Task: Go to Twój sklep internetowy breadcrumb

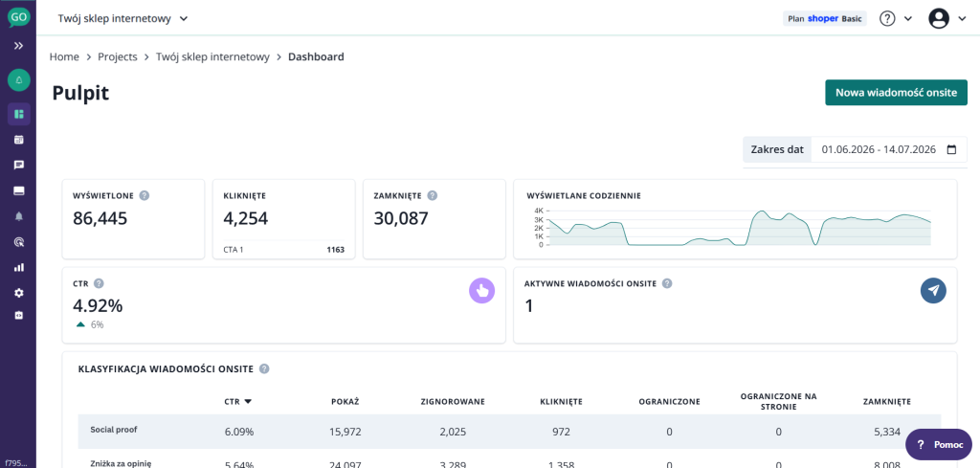Action: pyautogui.click(x=212, y=56)
